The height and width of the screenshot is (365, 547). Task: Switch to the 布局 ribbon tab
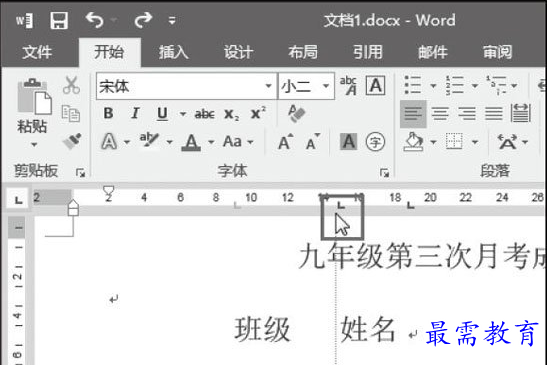[303, 52]
